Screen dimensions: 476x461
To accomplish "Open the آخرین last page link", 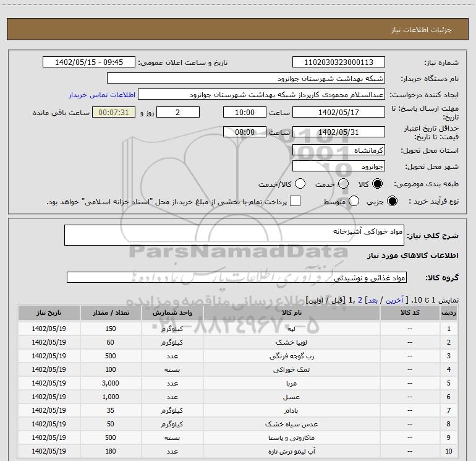I will (x=394, y=300).
